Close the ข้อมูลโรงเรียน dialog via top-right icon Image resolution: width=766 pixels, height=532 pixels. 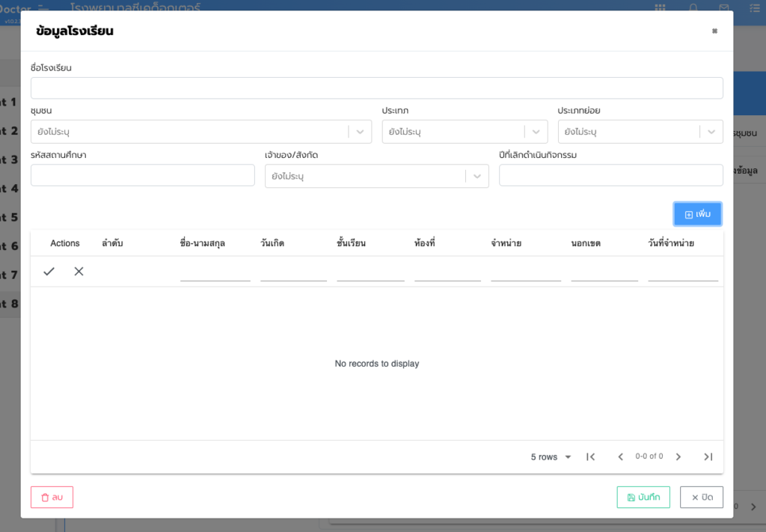714,31
